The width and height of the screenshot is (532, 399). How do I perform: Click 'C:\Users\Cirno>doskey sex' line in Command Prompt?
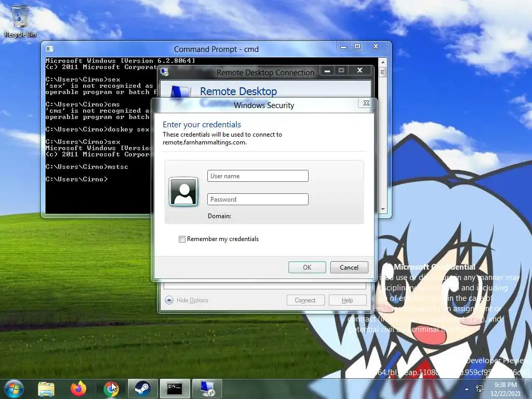(97, 129)
